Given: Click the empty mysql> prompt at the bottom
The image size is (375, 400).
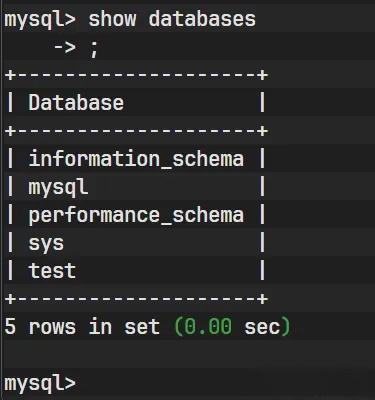Looking at the screenshot, I should [40, 383].
